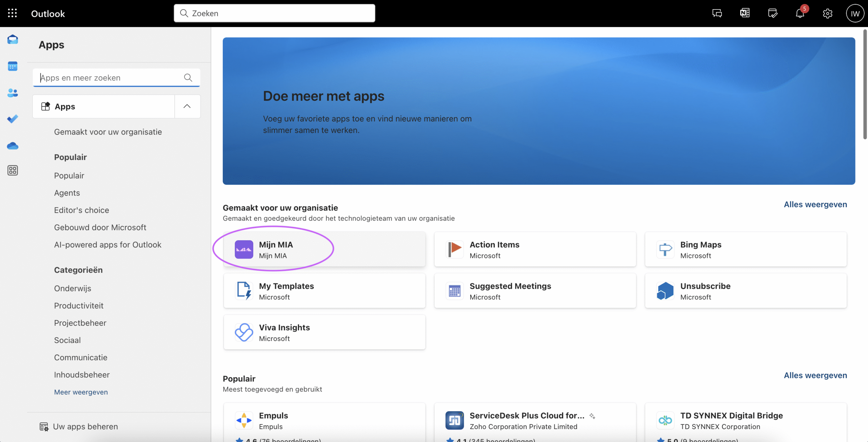Open the OneDrive cloud icon

coord(13,146)
